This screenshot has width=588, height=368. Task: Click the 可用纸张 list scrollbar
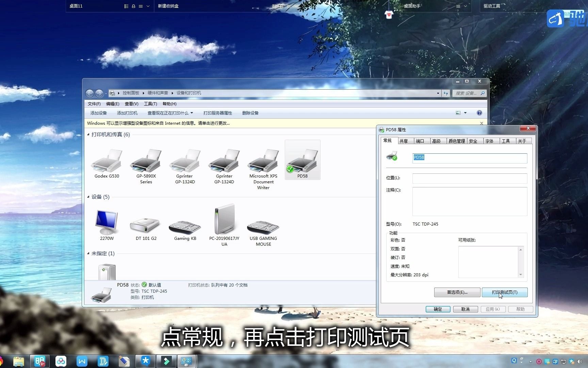(521, 262)
